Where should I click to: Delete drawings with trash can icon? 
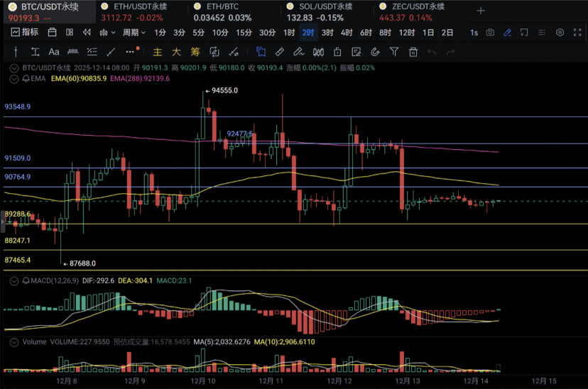pyautogui.click(x=413, y=52)
